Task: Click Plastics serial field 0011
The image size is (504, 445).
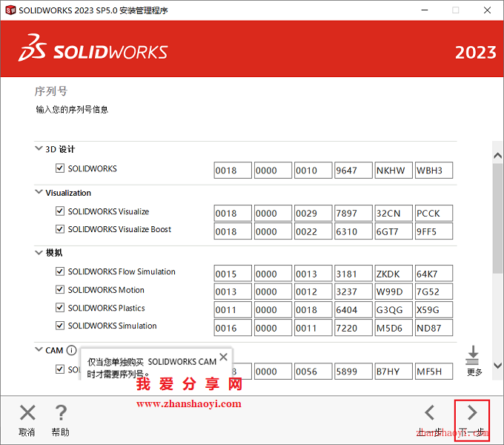Action: click(x=233, y=309)
